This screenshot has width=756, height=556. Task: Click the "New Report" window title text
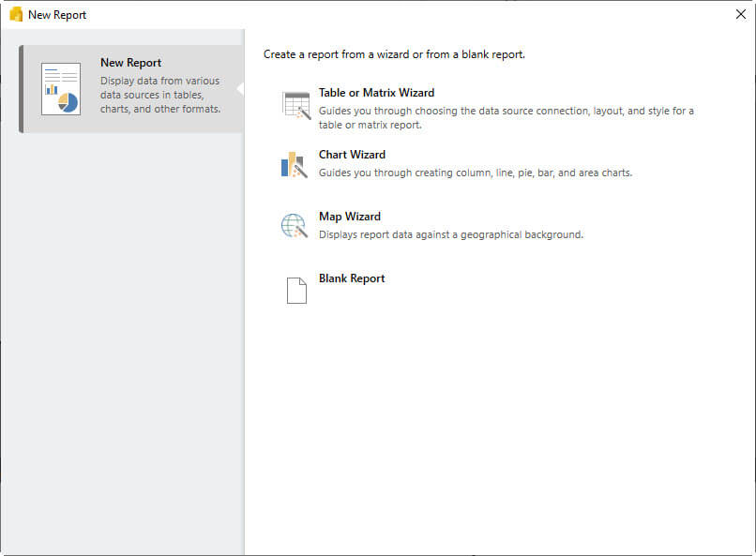click(x=57, y=15)
